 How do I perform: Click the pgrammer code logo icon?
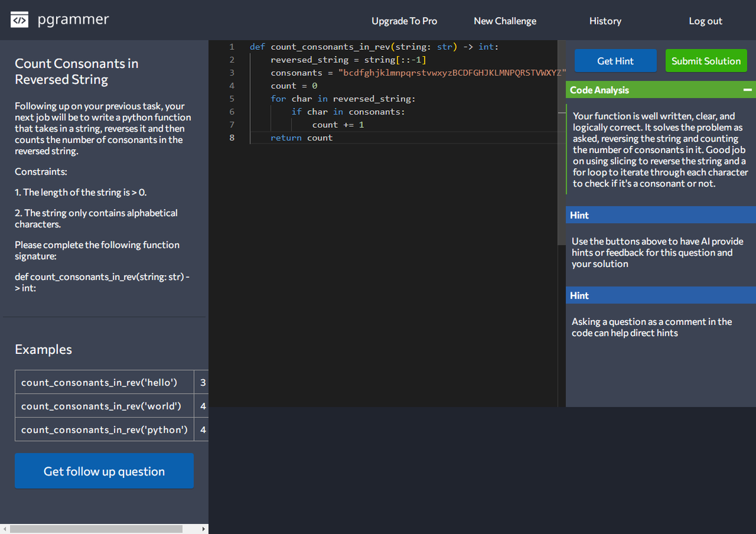tap(20, 20)
